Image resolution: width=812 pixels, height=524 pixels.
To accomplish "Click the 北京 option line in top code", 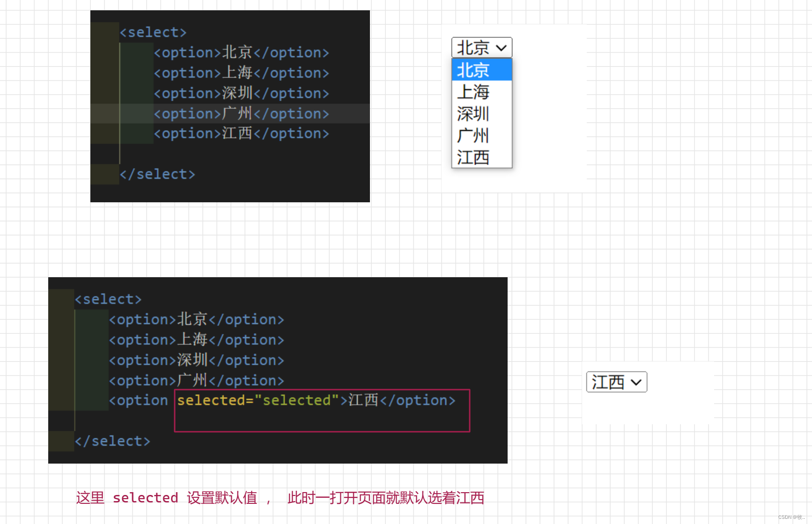I will click(242, 52).
